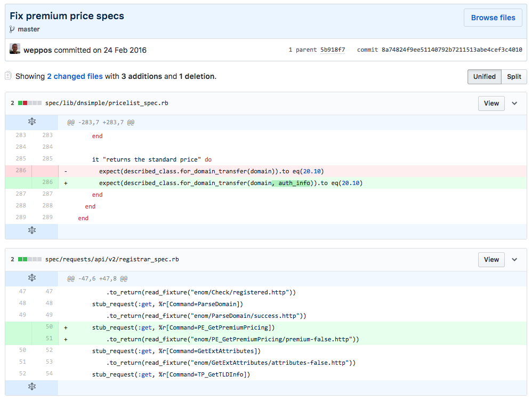Viewport: 532px width, 400px height.
Task: Click the Browse files button
Action: (493, 18)
